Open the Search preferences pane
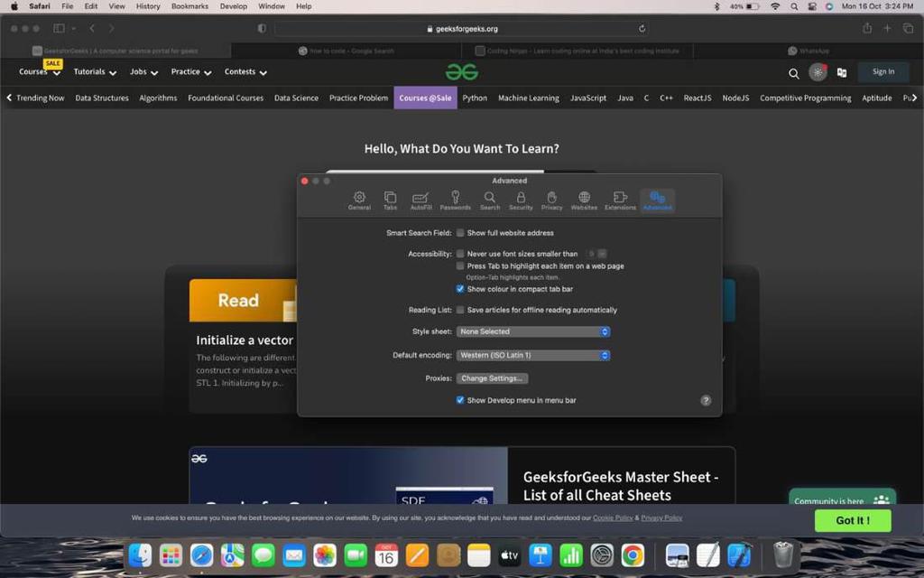 point(490,200)
